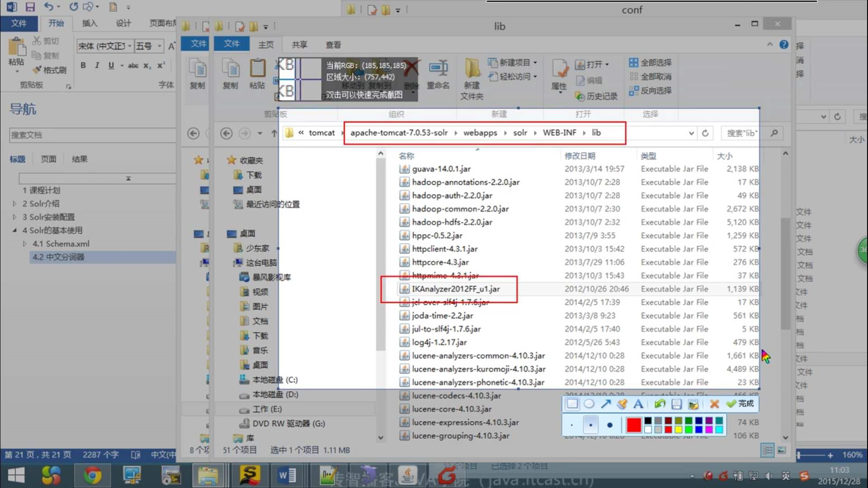Image resolution: width=868 pixels, height=488 pixels.
Task: Choose the medium pen thickness dot
Action: pyautogui.click(x=590, y=425)
